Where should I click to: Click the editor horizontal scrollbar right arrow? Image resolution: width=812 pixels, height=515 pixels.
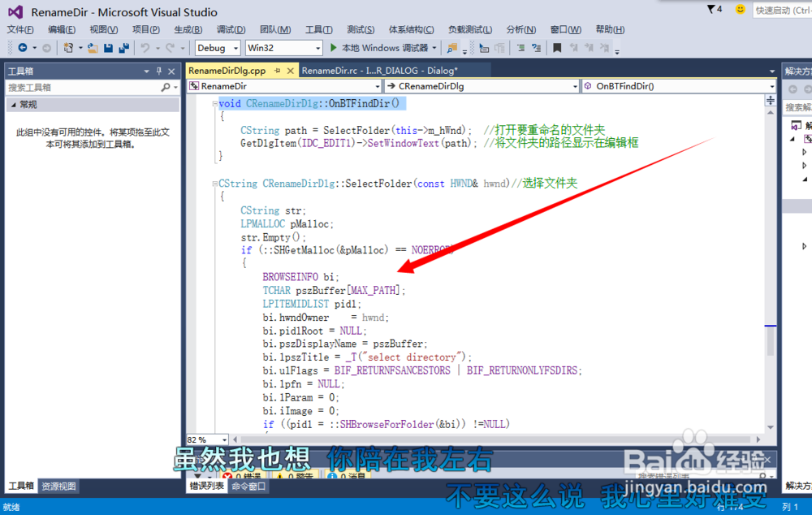click(x=758, y=439)
